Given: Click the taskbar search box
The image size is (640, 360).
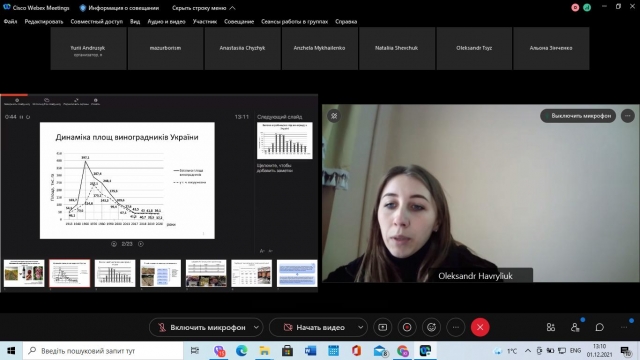Looking at the screenshot, I should pyautogui.click(x=103, y=351).
